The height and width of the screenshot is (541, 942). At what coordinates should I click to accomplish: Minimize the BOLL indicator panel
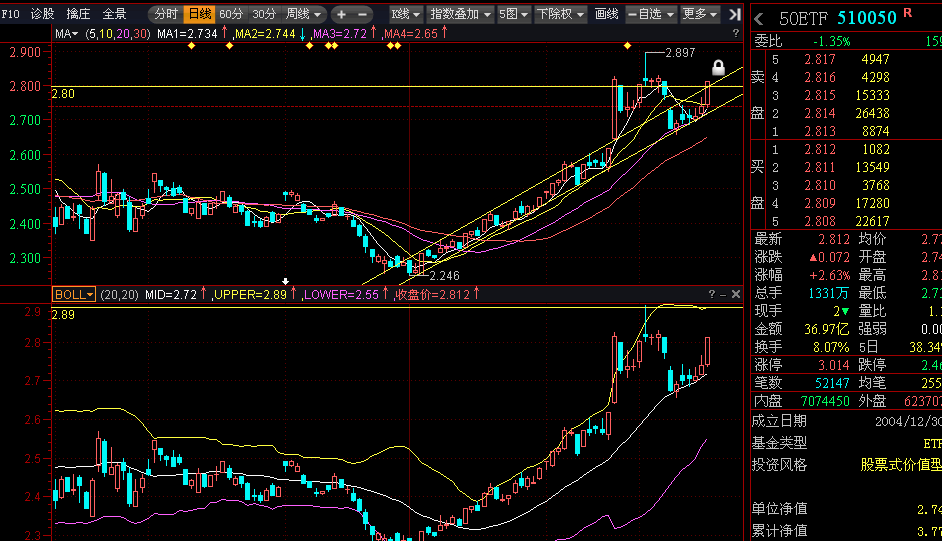coord(723,294)
